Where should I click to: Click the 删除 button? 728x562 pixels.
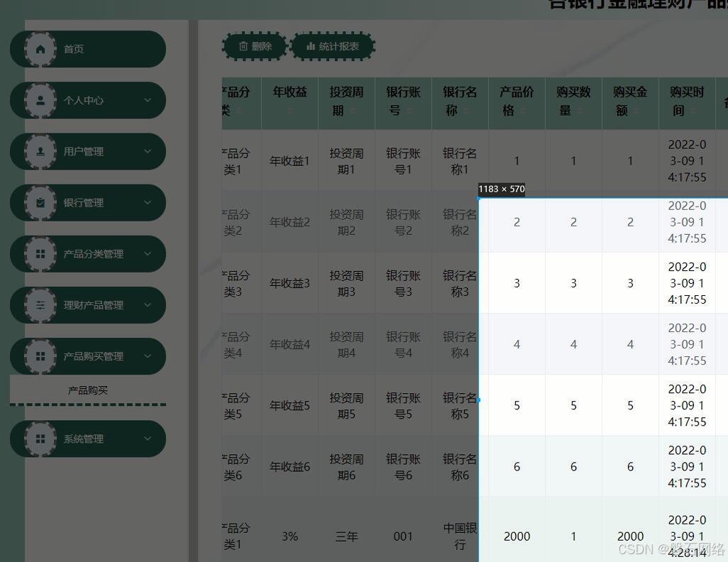point(255,46)
